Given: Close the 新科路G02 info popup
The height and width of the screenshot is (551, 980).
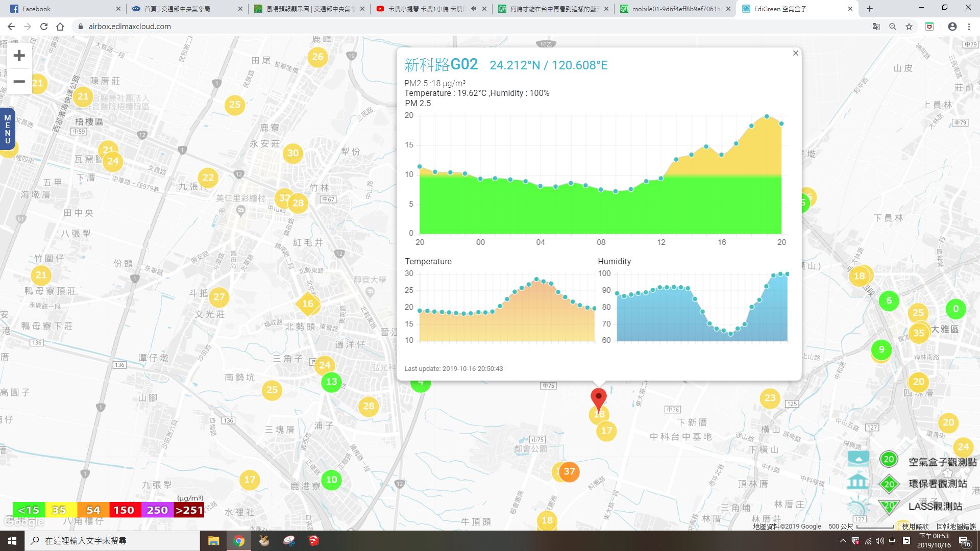Looking at the screenshot, I should point(795,53).
